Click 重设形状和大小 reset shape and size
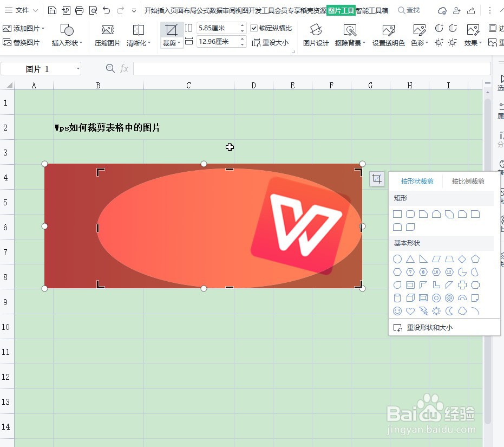504x447 pixels. click(423, 328)
